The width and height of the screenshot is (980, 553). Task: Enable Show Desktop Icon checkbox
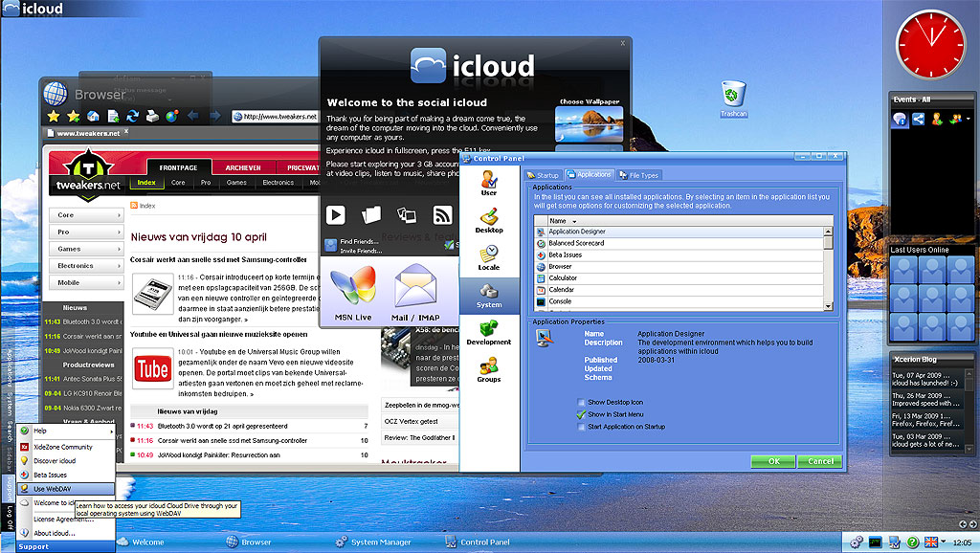(x=581, y=403)
